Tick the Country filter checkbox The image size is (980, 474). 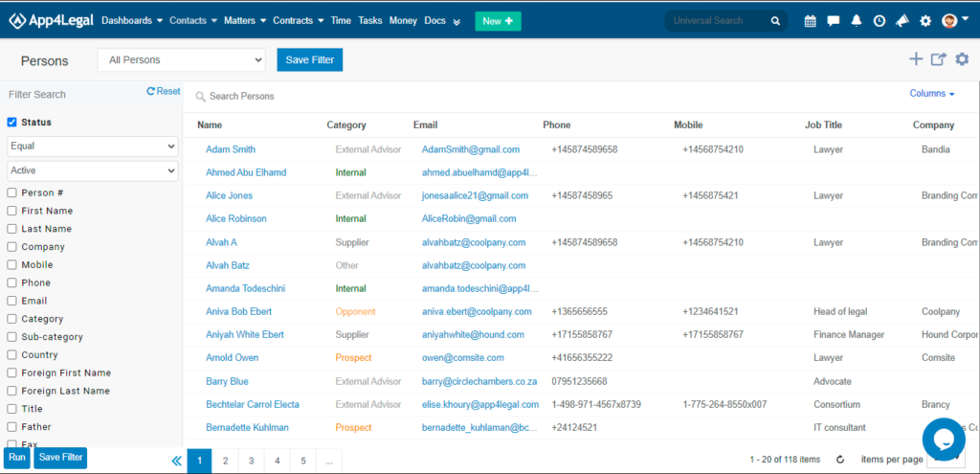click(x=11, y=354)
